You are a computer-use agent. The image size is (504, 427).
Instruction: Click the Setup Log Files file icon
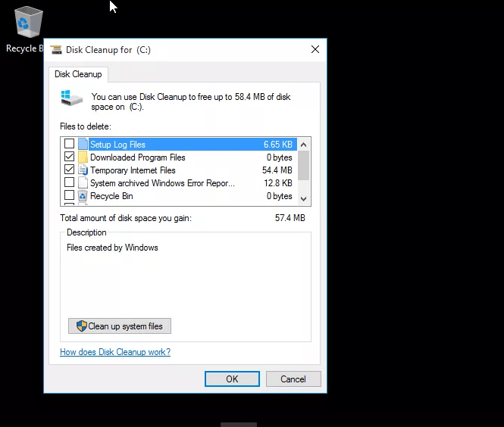coord(83,145)
